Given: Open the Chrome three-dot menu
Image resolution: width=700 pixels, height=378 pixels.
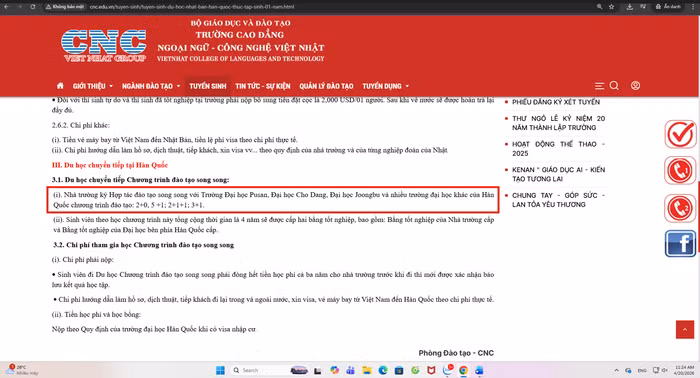Looking at the screenshot, I should (693, 7).
